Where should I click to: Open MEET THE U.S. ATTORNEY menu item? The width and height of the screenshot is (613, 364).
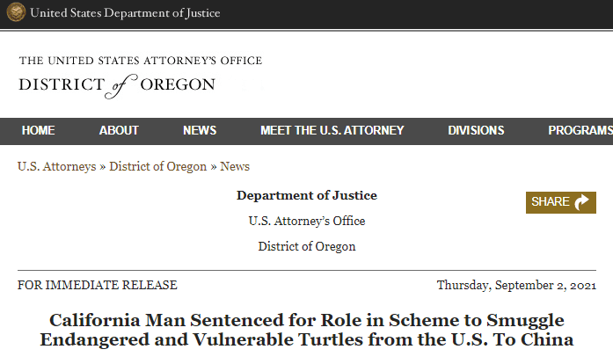click(332, 131)
